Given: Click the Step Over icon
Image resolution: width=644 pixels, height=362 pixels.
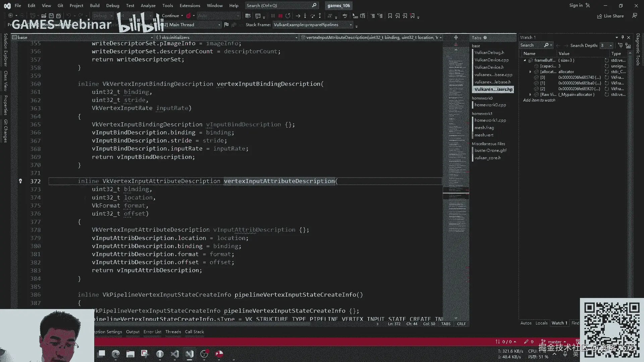Looking at the screenshot, I should (x=312, y=16).
